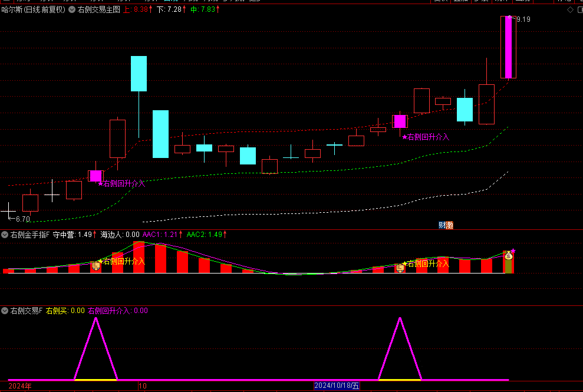Screen dimensions: 583x392
Task: Click the 右侧交易F indicator name
Action: pyautogui.click(x=27, y=311)
